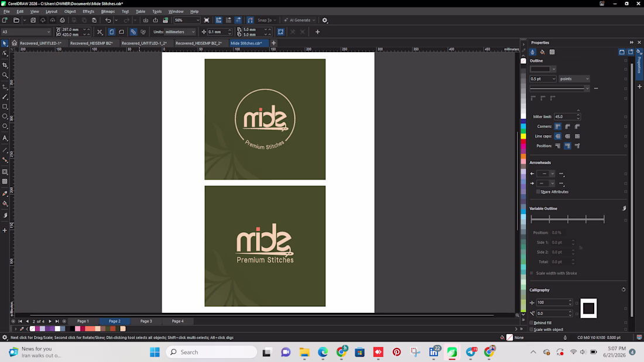Select the Pick tool in toolbox
644x362 pixels.
tap(5, 43)
